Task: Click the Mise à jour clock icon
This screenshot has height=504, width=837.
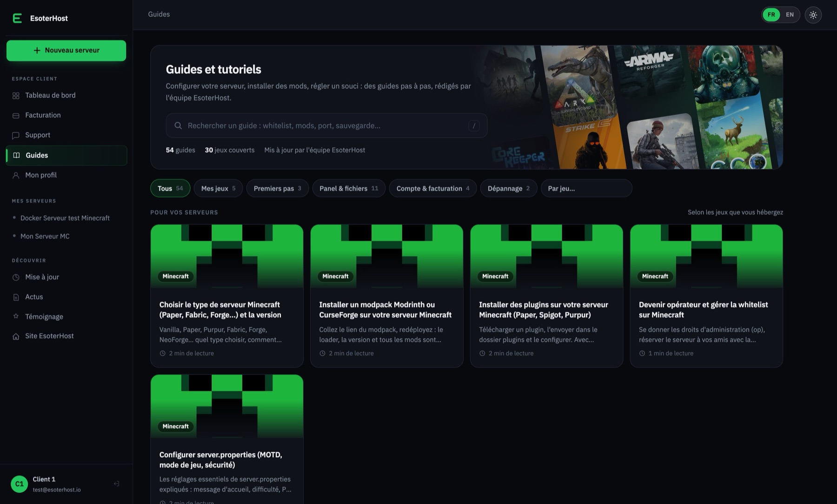Action: tap(16, 277)
